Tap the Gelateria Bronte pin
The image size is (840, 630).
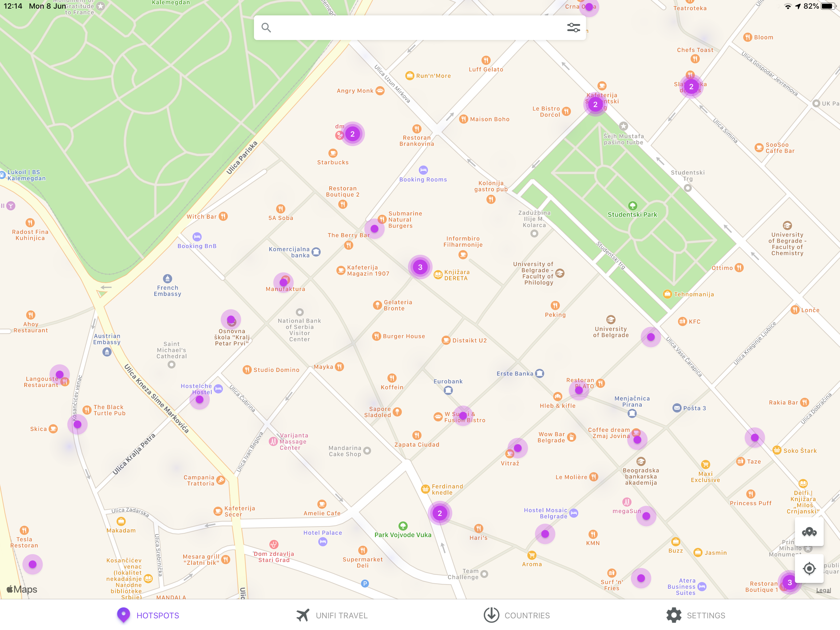(x=377, y=305)
